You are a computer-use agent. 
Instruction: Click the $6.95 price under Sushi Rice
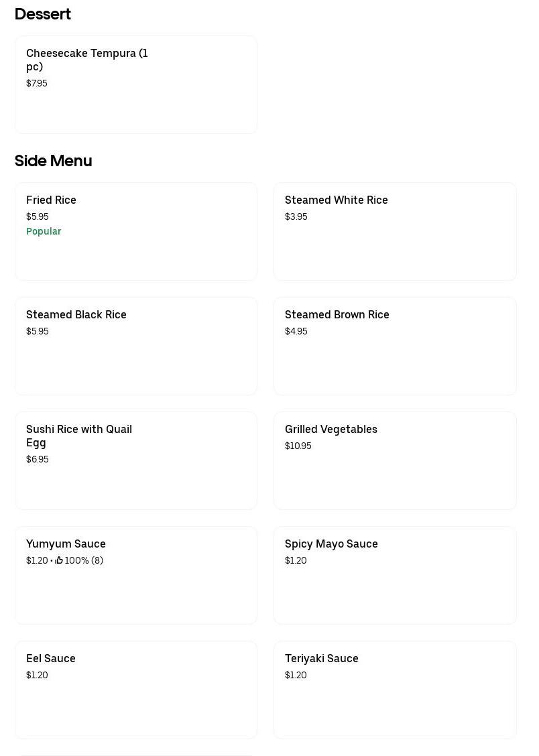38,459
